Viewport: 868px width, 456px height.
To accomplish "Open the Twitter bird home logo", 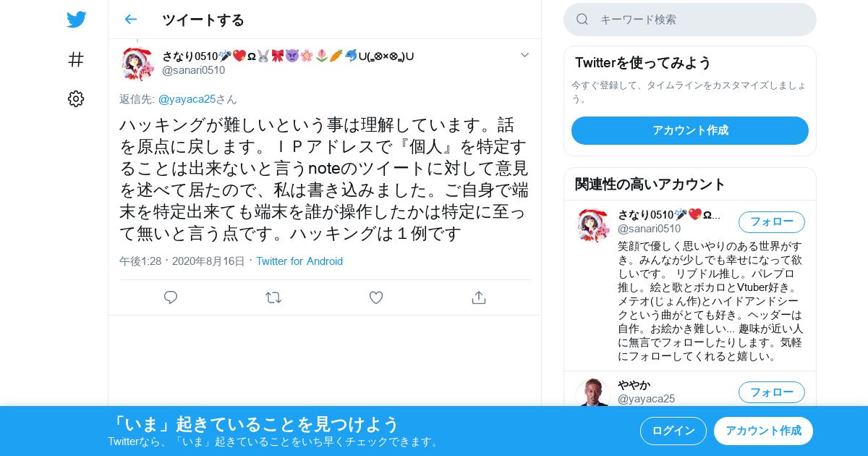I will (76, 20).
